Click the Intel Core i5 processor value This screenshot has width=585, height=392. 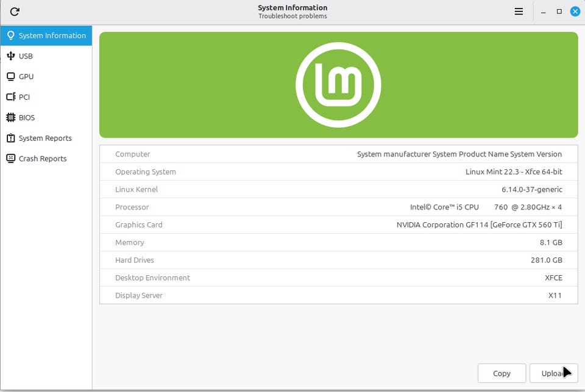click(x=486, y=207)
